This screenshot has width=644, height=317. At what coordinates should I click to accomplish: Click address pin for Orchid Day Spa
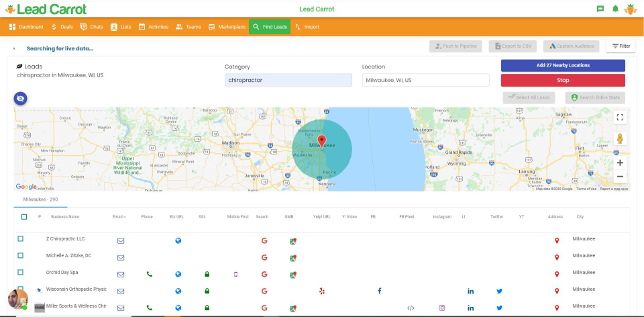click(x=557, y=274)
